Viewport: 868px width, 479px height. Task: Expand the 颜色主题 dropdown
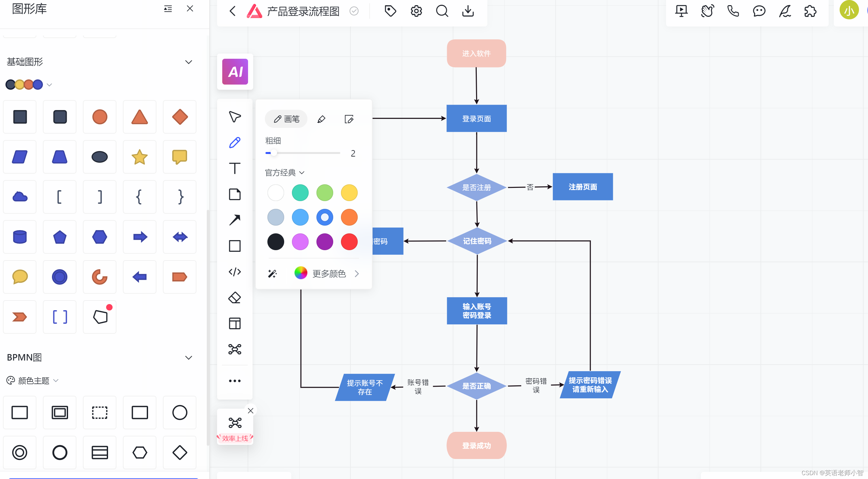pyautogui.click(x=33, y=381)
